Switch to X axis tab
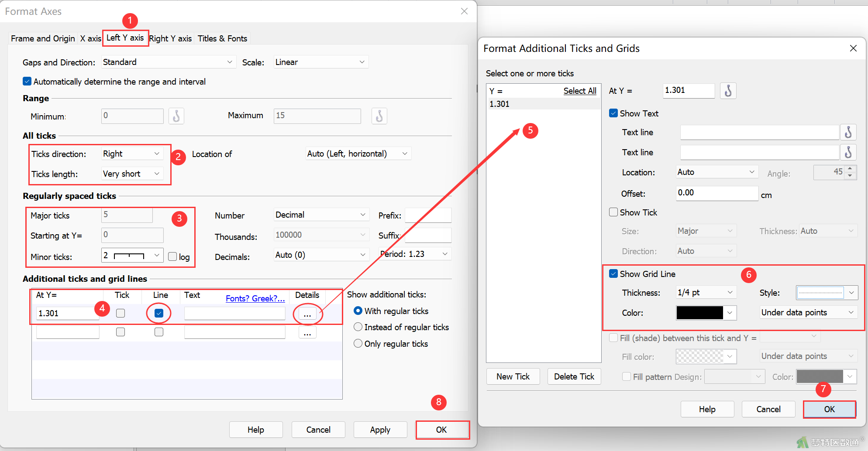Screen dimensions: 868x451 tap(90, 38)
